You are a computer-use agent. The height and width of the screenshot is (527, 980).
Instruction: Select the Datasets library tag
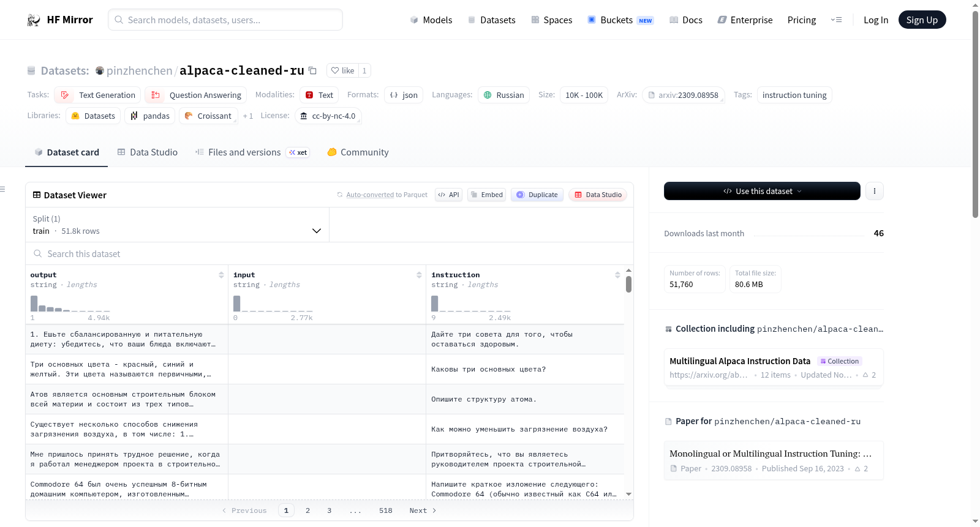tap(93, 116)
